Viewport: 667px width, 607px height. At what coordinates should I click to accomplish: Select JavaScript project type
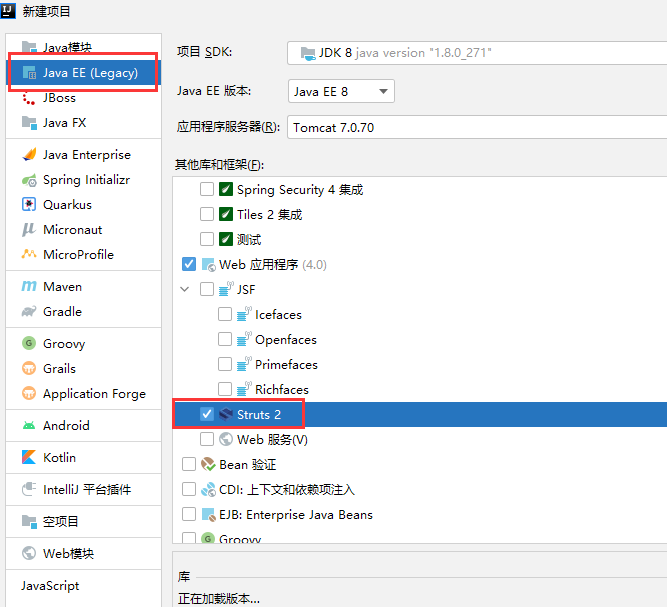(50, 585)
